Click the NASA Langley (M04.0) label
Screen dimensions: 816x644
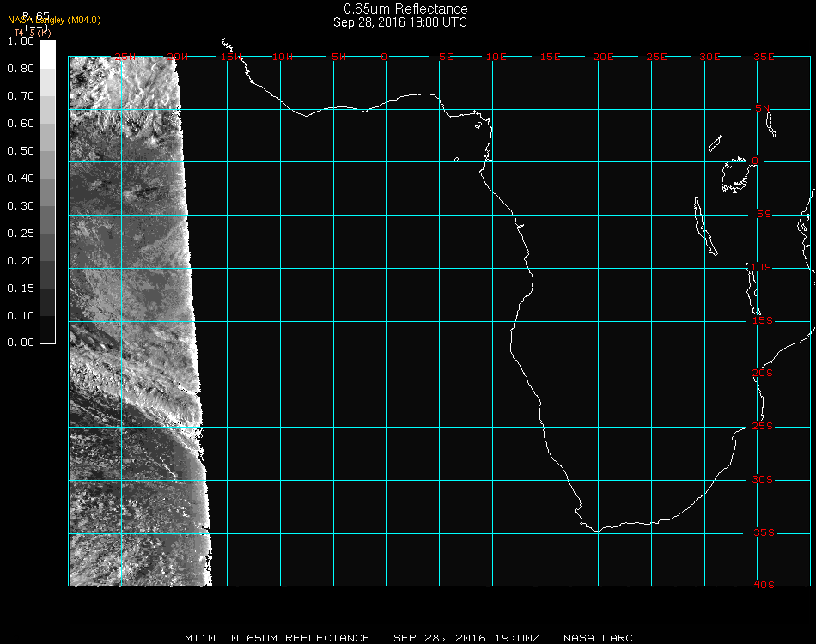point(54,21)
